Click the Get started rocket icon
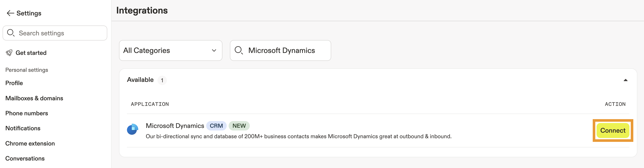Image resolution: width=644 pixels, height=168 pixels. 9,53
